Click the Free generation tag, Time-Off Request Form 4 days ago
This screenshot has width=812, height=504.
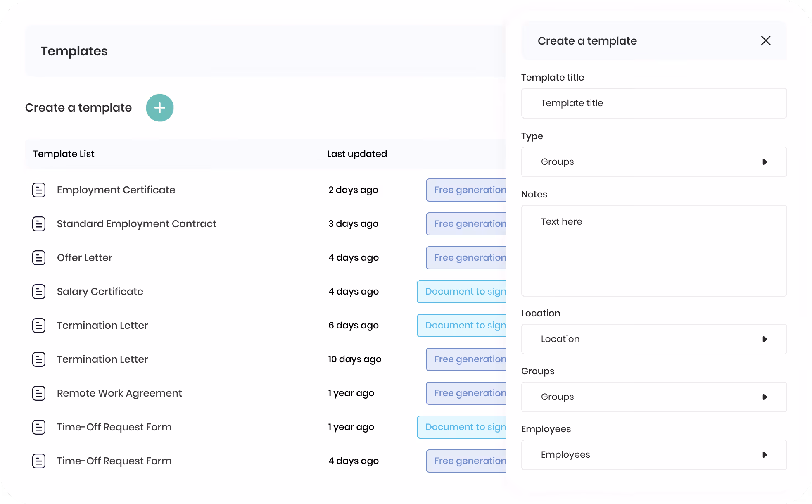click(x=466, y=461)
